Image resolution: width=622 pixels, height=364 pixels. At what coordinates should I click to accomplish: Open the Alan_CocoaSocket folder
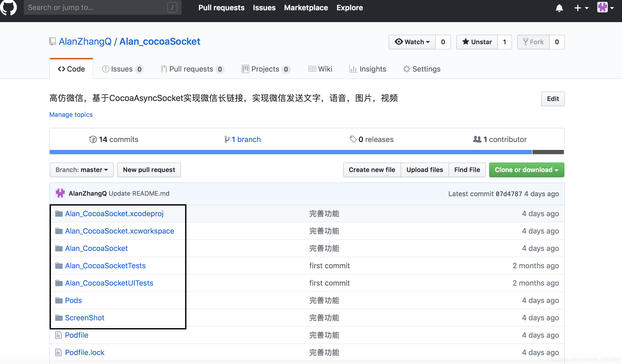[x=96, y=248]
